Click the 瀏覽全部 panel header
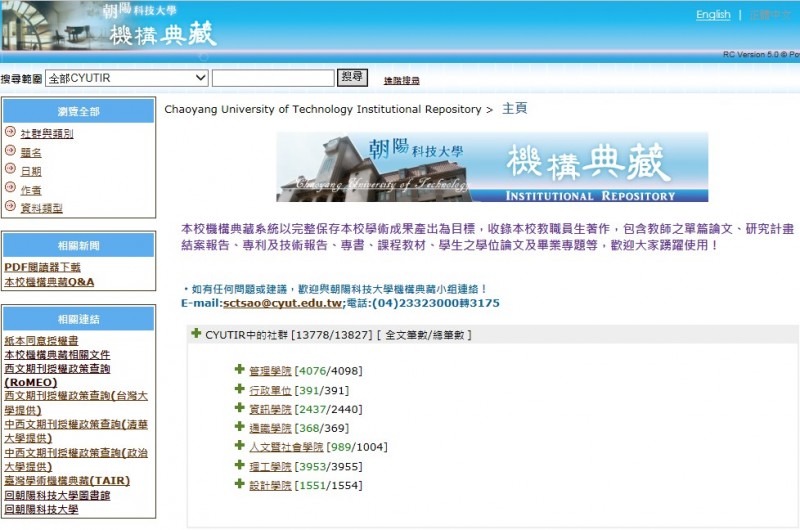Viewport: 800px width, 530px height. 79,111
